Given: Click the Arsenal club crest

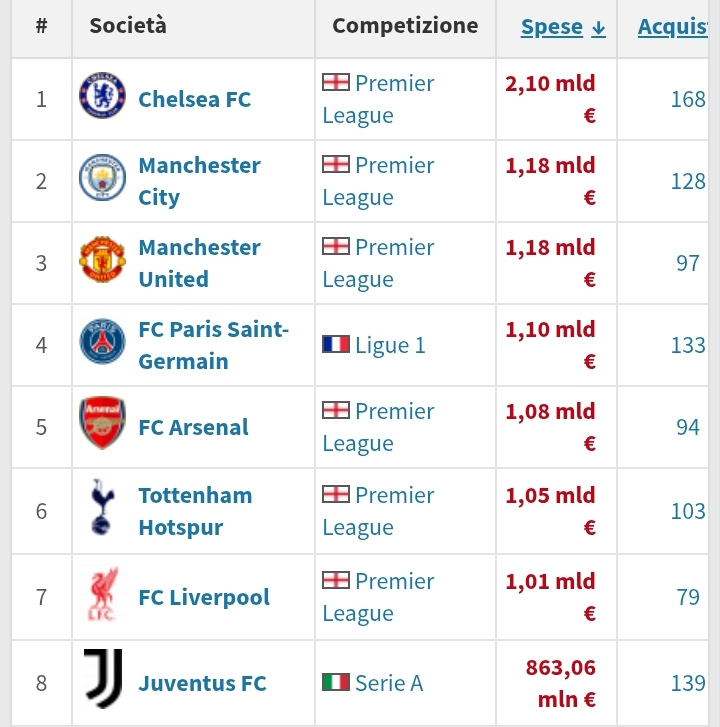Looking at the screenshot, I should pyautogui.click(x=103, y=425).
